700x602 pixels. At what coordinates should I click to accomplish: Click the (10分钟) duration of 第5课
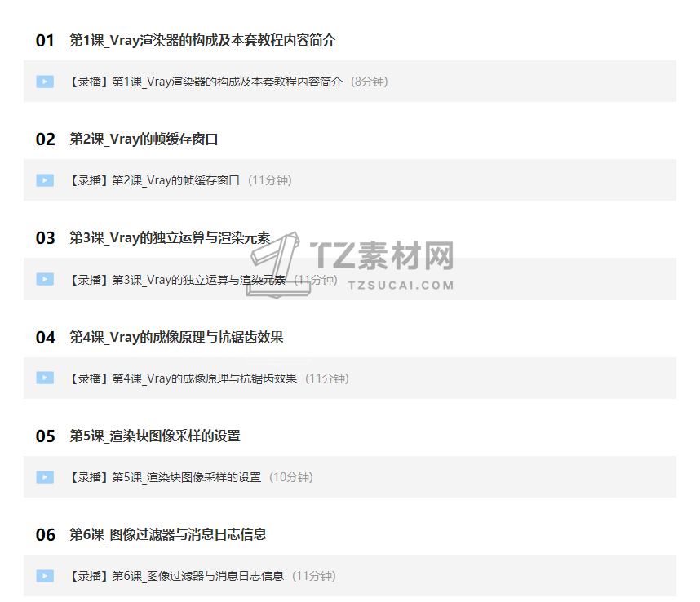(x=291, y=477)
